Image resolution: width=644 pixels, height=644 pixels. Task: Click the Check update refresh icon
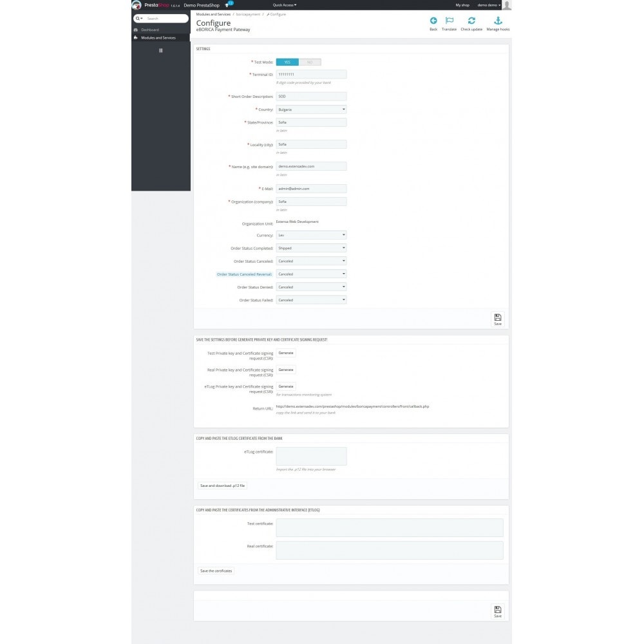(471, 21)
